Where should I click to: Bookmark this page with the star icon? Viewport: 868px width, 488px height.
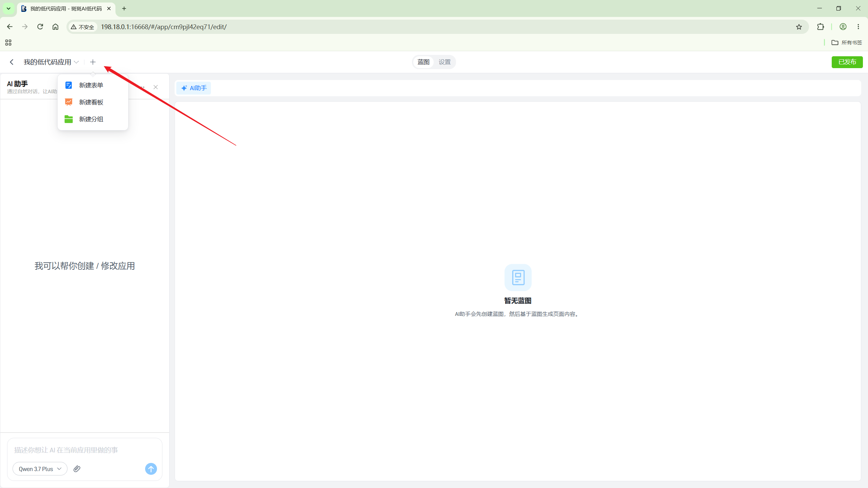799,27
